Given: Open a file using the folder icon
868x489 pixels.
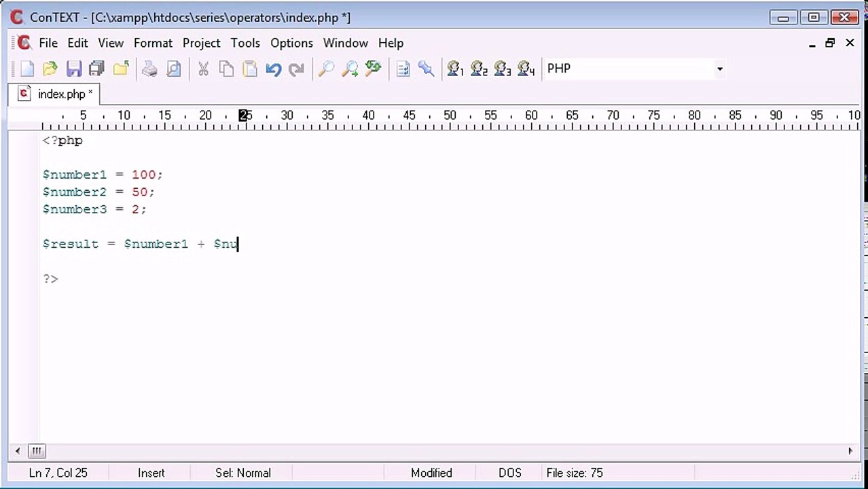Looking at the screenshot, I should click(50, 69).
